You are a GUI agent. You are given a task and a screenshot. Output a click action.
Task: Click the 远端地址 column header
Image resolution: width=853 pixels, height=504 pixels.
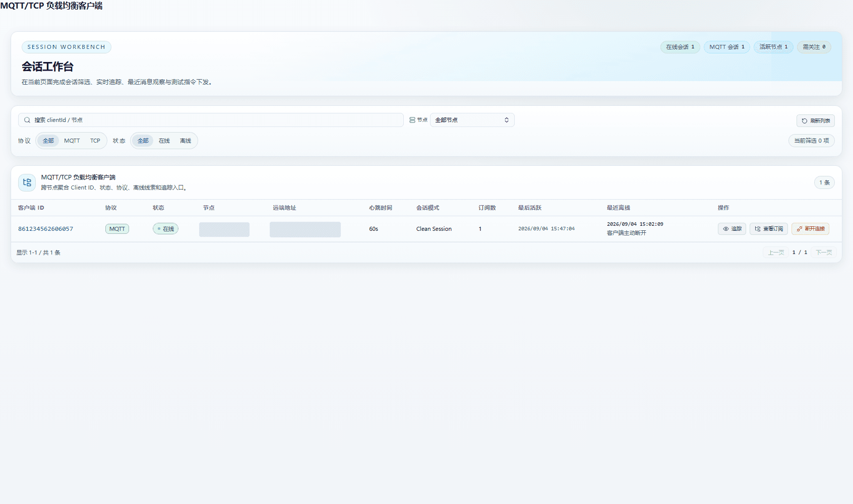click(285, 208)
